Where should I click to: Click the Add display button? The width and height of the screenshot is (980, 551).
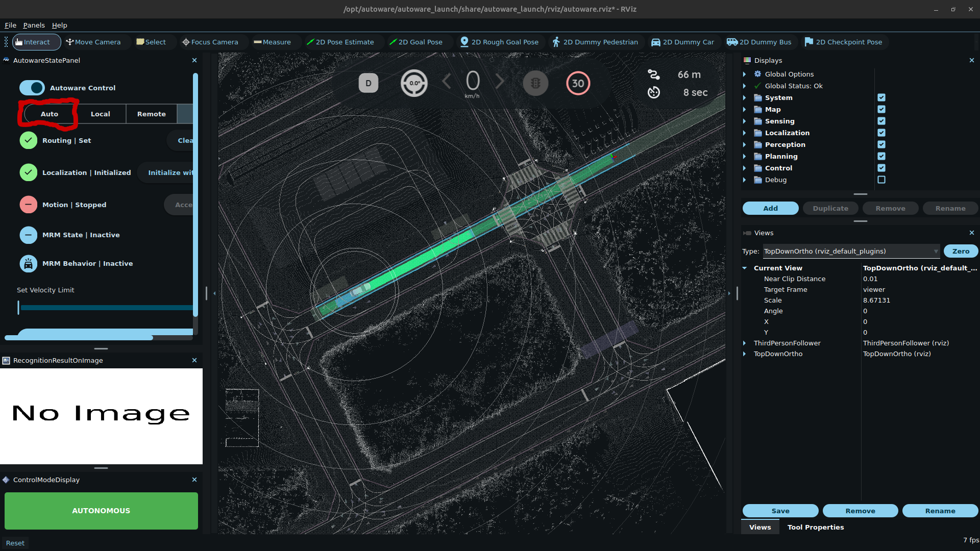[x=770, y=208]
